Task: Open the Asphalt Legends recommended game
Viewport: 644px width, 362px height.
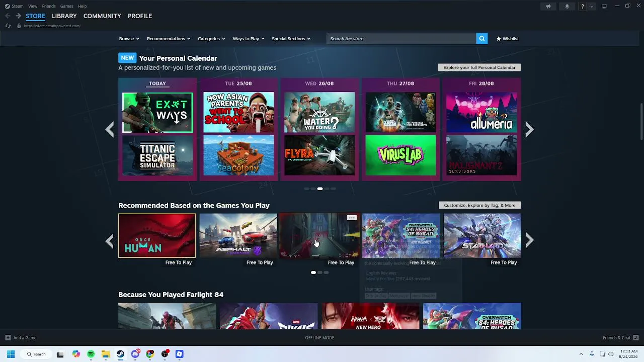Action: click(x=238, y=236)
